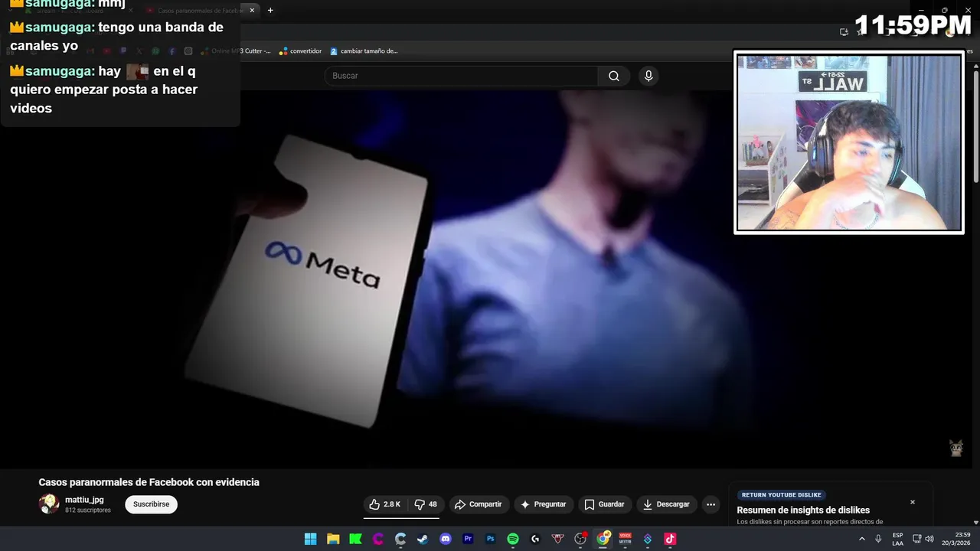The width and height of the screenshot is (980, 551).
Task: Subscribe with the Suscribirse button
Action: pyautogui.click(x=152, y=504)
